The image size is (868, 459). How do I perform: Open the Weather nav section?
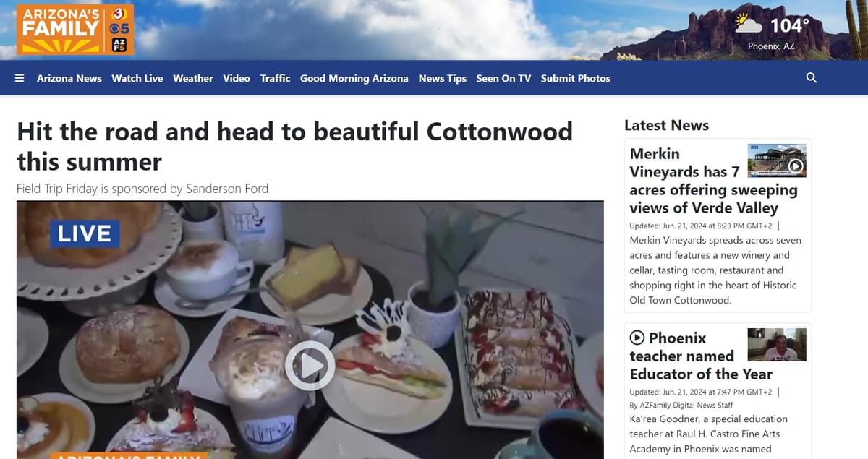pos(193,78)
